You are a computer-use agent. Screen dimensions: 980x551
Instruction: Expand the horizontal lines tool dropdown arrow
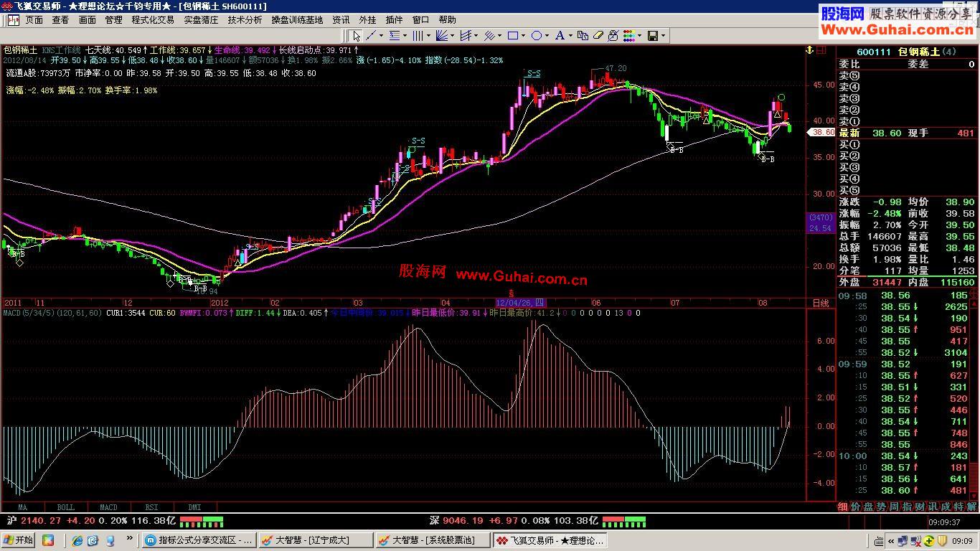pos(405,35)
